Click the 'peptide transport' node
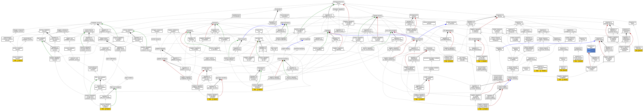The image size is (644, 111). (160, 49)
